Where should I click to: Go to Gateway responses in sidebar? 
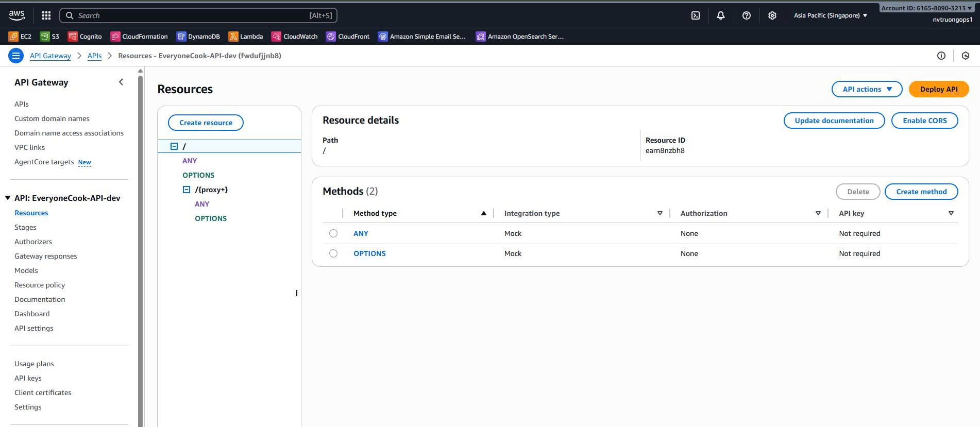45,256
